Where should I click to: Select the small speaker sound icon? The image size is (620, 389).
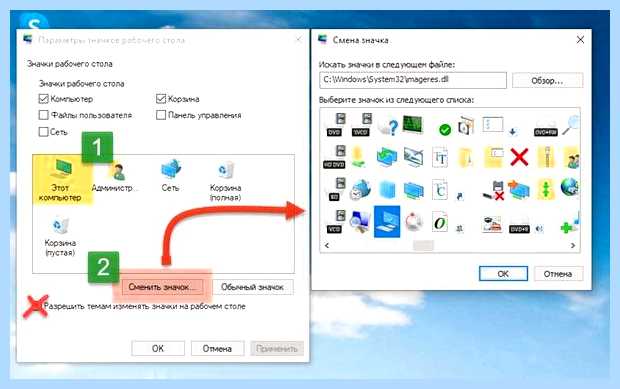pyautogui.click(x=539, y=228)
